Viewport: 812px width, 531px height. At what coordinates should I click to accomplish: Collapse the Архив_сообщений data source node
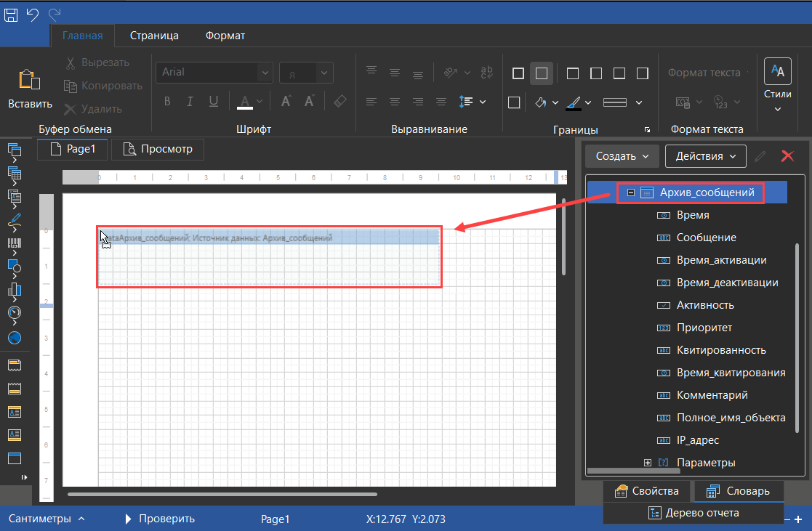(x=631, y=192)
